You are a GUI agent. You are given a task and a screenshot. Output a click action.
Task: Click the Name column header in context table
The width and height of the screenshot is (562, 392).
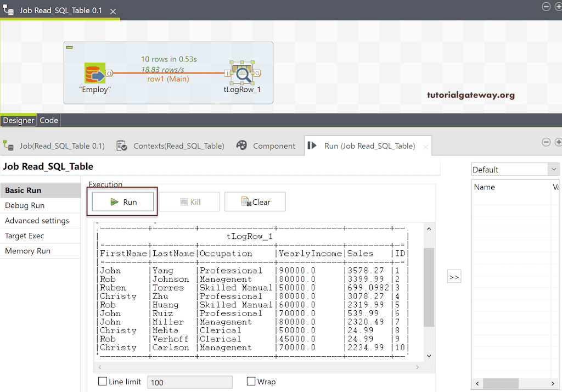[x=484, y=187]
